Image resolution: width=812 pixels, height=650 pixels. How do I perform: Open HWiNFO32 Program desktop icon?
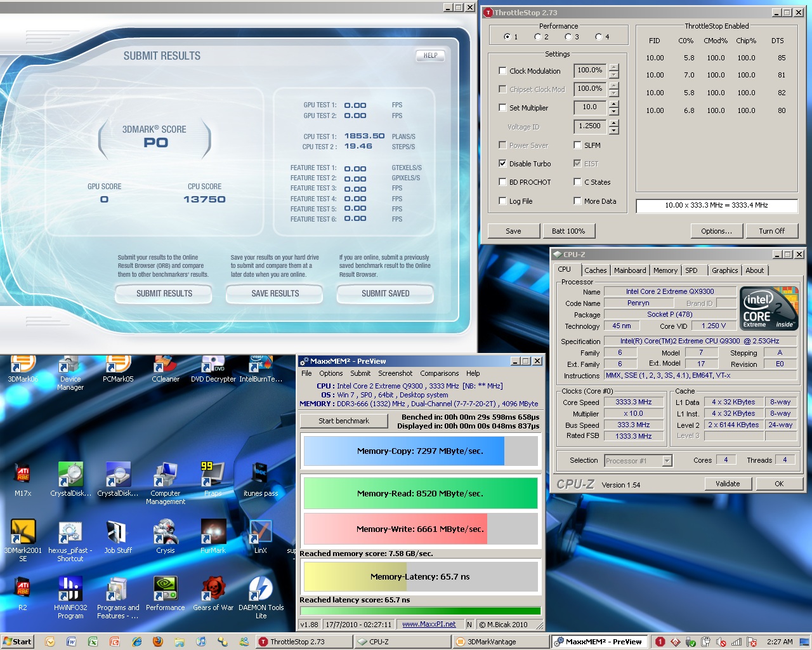(x=70, y=589)
